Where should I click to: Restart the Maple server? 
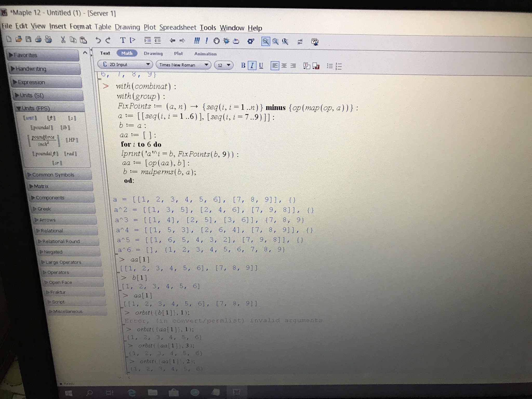pos(236,41)
